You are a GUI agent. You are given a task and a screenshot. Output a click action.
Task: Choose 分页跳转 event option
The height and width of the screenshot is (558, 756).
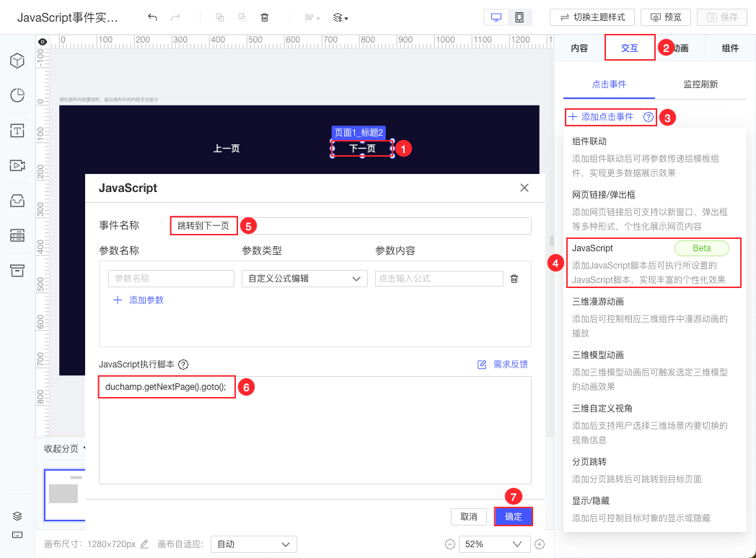click(x=649, y=470)
